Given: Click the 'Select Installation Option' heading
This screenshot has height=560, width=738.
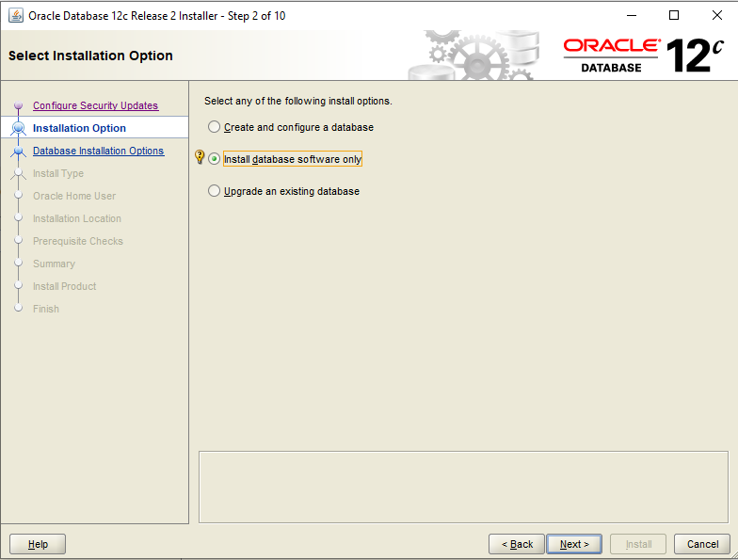Looking at the screenshot, I should (90, 56).
